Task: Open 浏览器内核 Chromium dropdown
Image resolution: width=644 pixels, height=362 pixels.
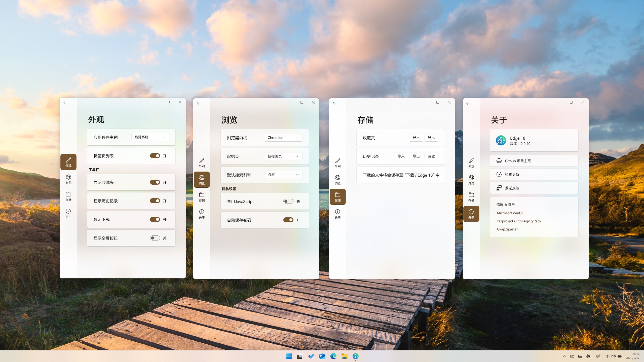Action: 283,138
